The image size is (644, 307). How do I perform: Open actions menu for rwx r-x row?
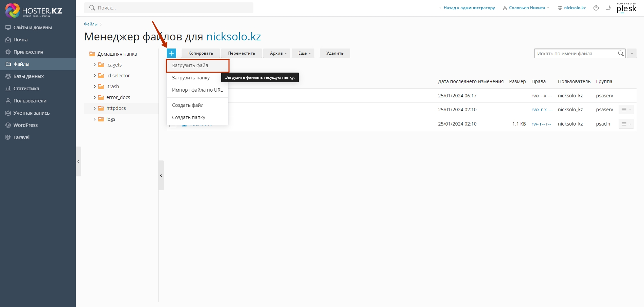[x=626, y=110]
